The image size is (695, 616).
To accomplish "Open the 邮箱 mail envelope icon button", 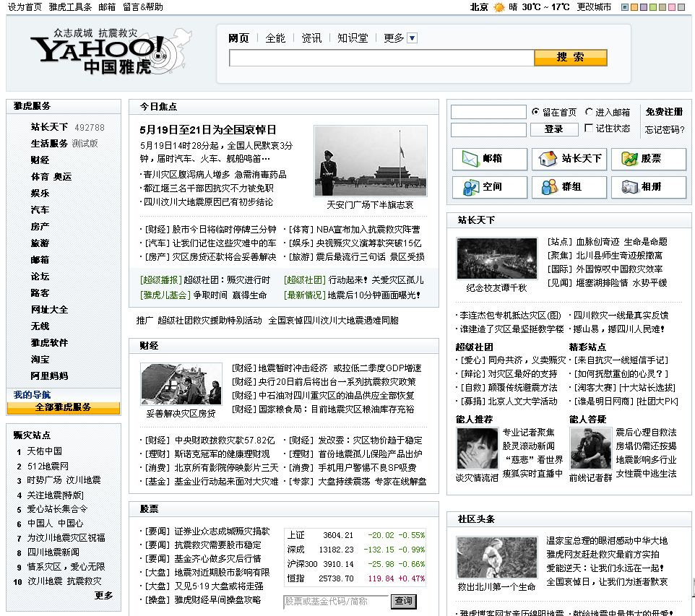I will pyautogui.click(x=490, y=159).
